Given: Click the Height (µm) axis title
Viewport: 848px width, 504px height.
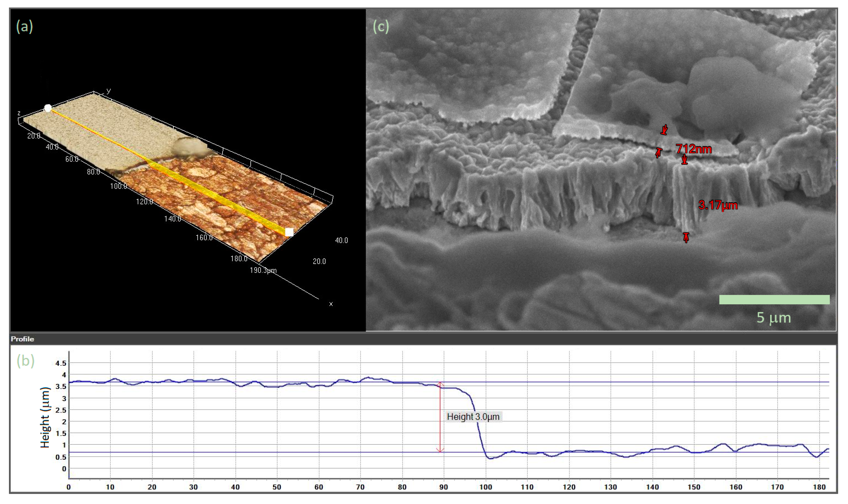Looking at the screenshot, I should tap(45, 417).
